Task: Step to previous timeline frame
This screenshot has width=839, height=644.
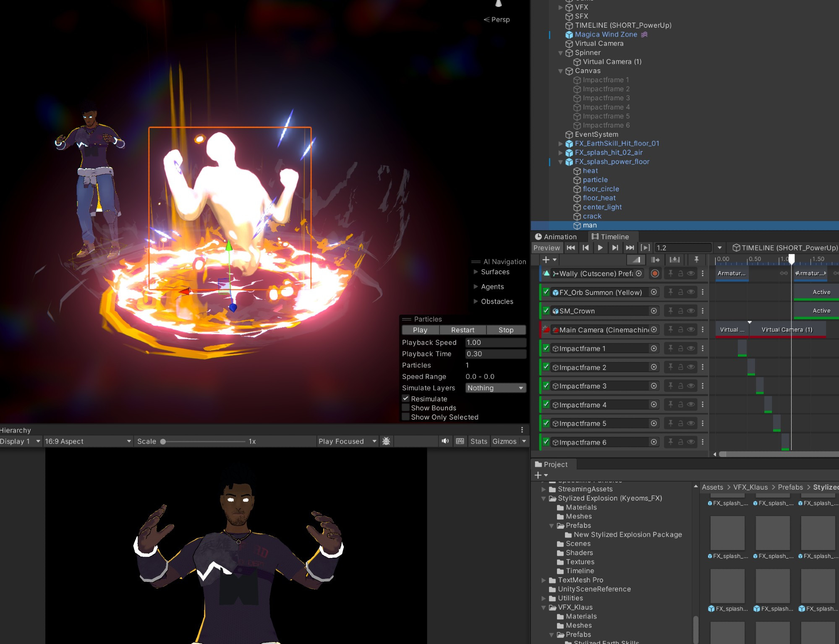Action: tap(585, 248)
